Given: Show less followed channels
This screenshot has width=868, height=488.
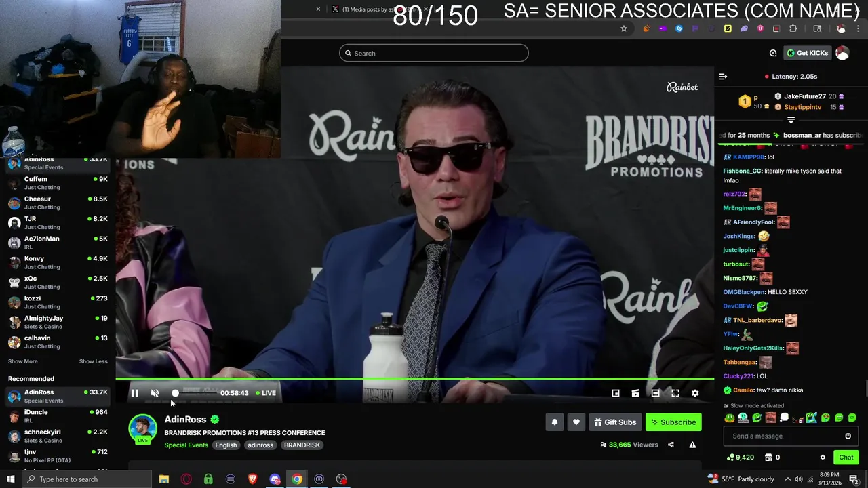Looking at the screenshot, I should (94, 361).
